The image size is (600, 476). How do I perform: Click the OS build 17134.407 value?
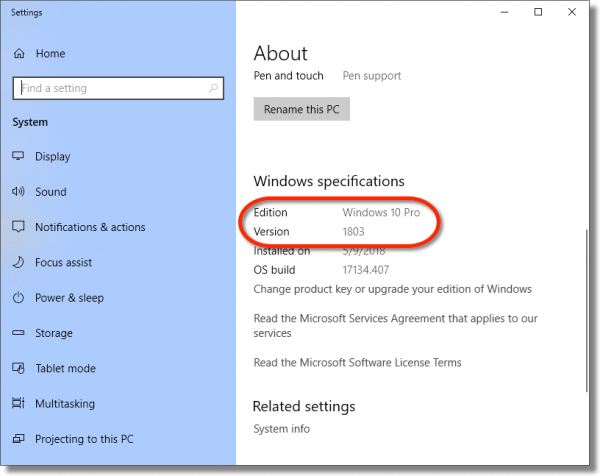[x=365, y=270]
